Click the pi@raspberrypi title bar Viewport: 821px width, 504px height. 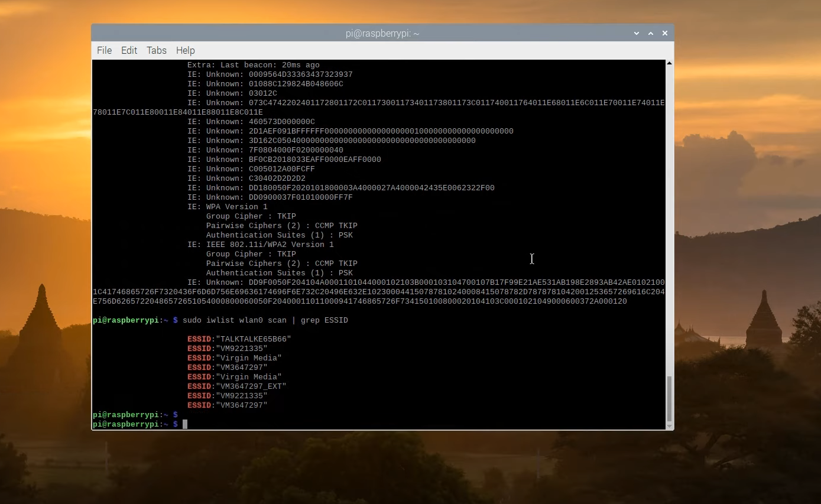(x=382, y=33)
